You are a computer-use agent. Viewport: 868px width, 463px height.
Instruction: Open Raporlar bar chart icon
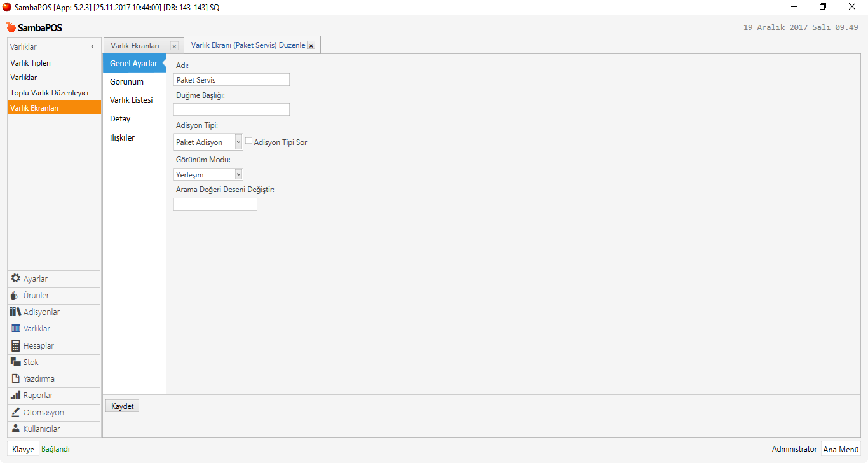tap(16, 396)
